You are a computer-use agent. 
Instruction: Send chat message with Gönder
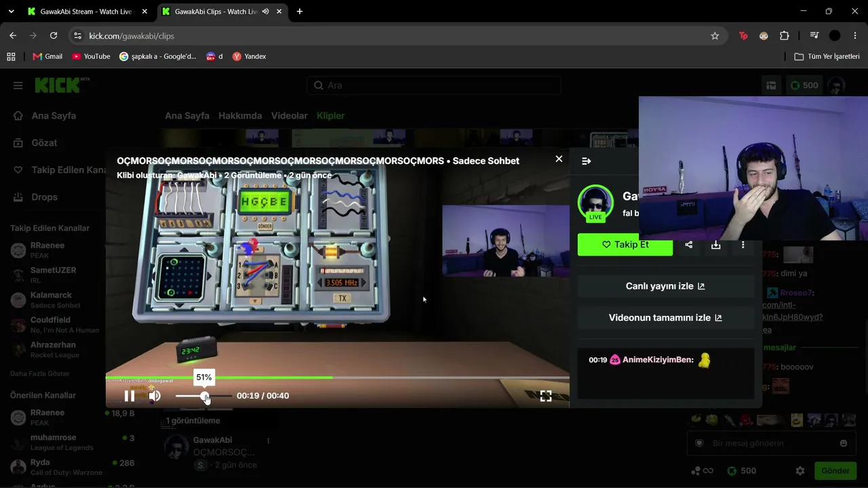pyautogui.click(x=835, y=471)
